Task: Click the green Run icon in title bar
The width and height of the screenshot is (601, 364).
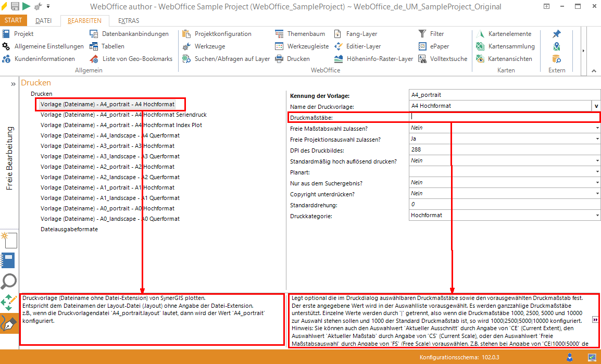Action: click(x=26, y=6)
